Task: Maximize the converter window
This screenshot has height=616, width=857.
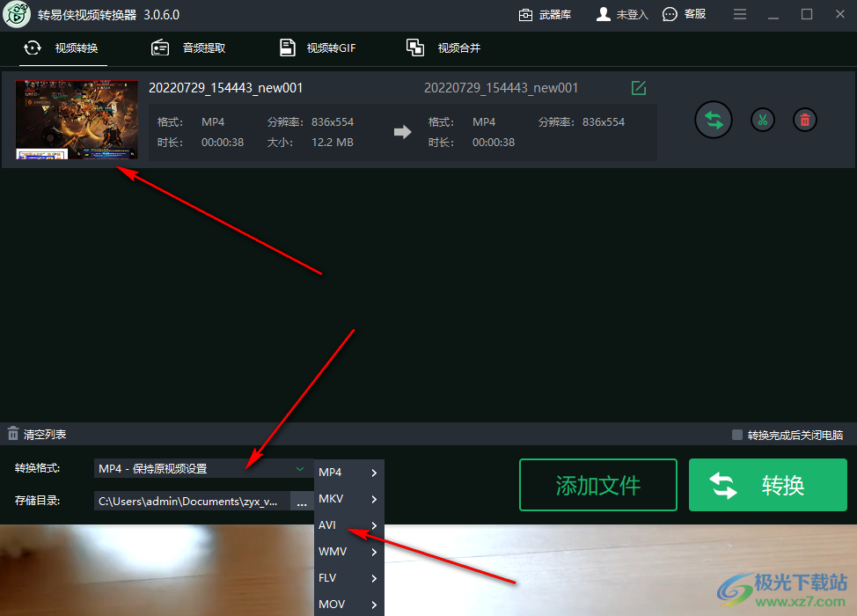Action: [x=807, y=14]
